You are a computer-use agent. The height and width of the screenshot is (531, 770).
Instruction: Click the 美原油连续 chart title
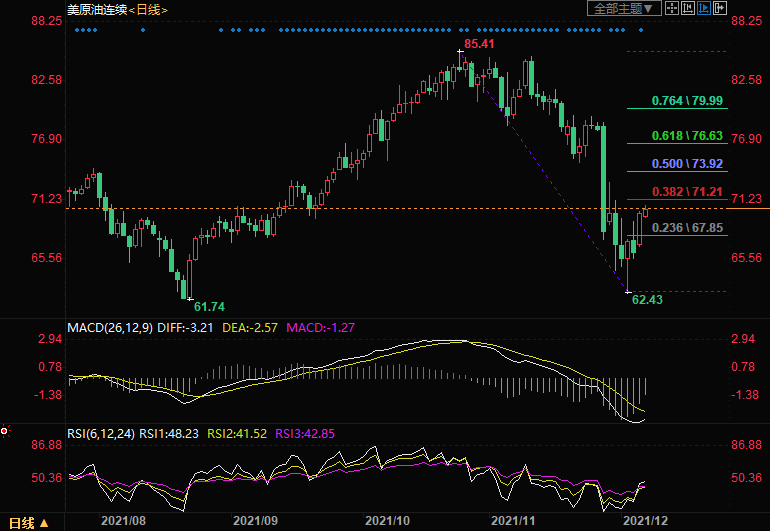(97, 10)
